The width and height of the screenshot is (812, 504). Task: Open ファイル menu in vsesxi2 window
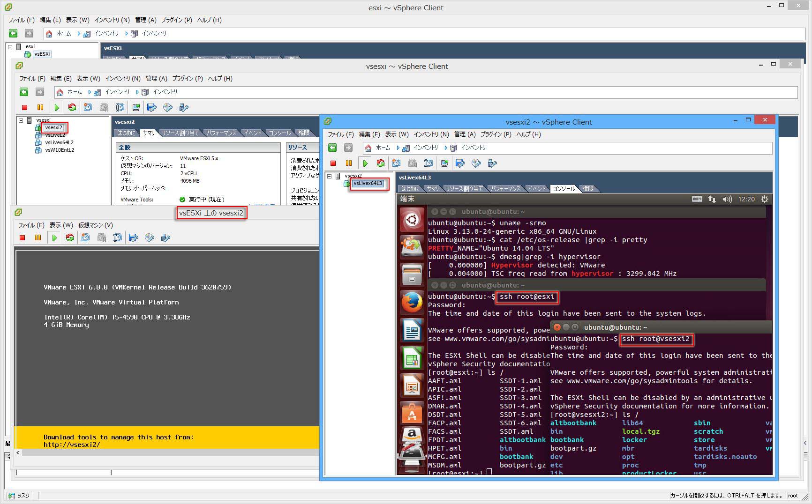341,134
